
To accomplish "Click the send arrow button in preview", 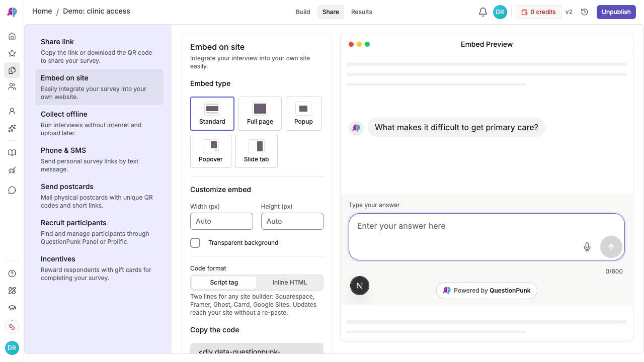I will [x=611, y=247].
